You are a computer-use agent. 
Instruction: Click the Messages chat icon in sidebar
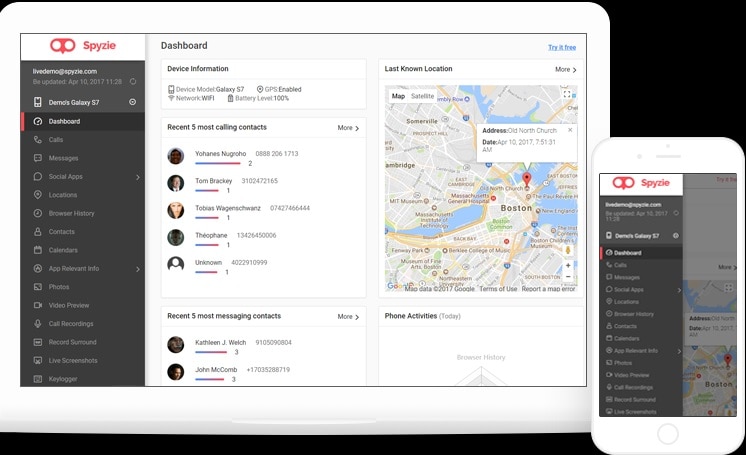pyautogui.click(x=38, y=158)
